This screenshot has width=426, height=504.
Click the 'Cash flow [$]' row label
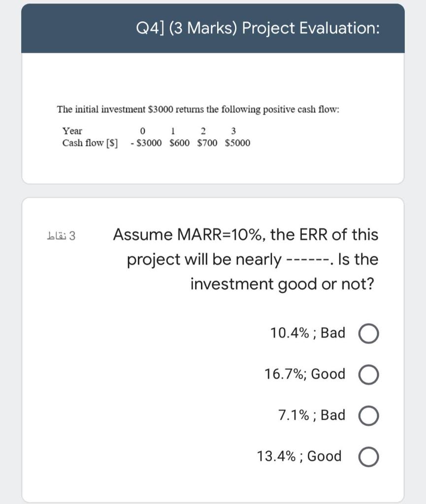click(90, 143)
